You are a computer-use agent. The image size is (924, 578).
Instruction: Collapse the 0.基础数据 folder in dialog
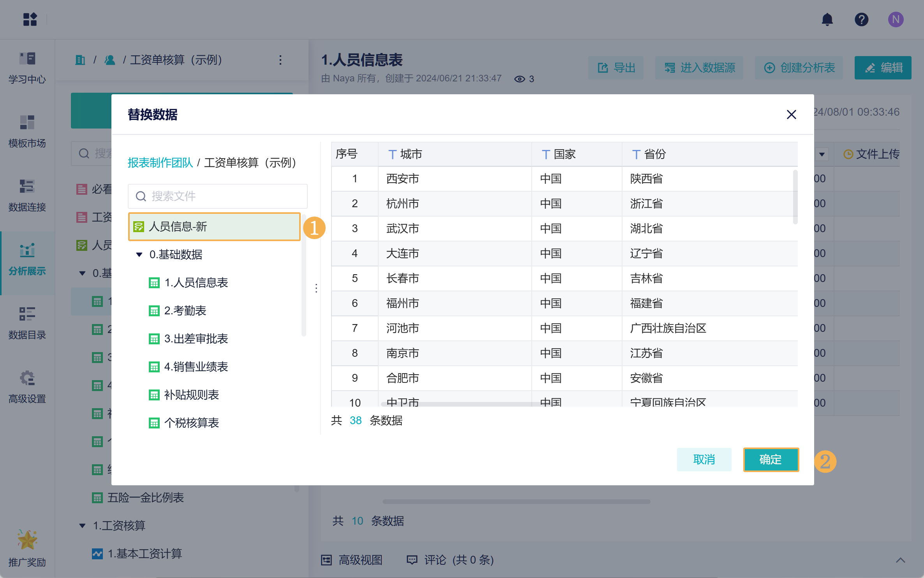click(139, 255)
